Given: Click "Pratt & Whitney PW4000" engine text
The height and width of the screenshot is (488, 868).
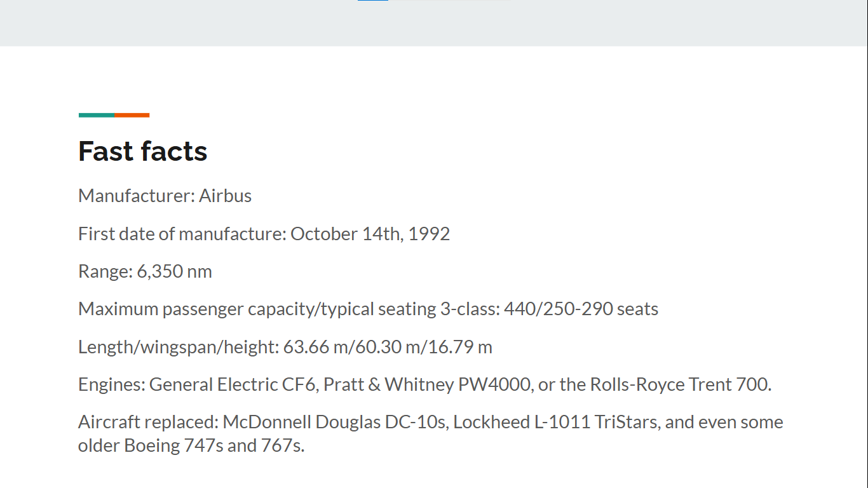Looking at the screenshot, I should pos(428,385).
